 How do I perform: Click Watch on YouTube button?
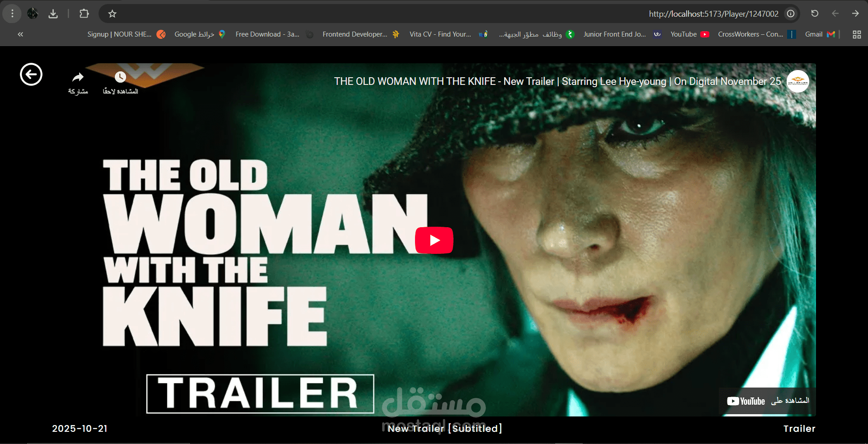768,401
